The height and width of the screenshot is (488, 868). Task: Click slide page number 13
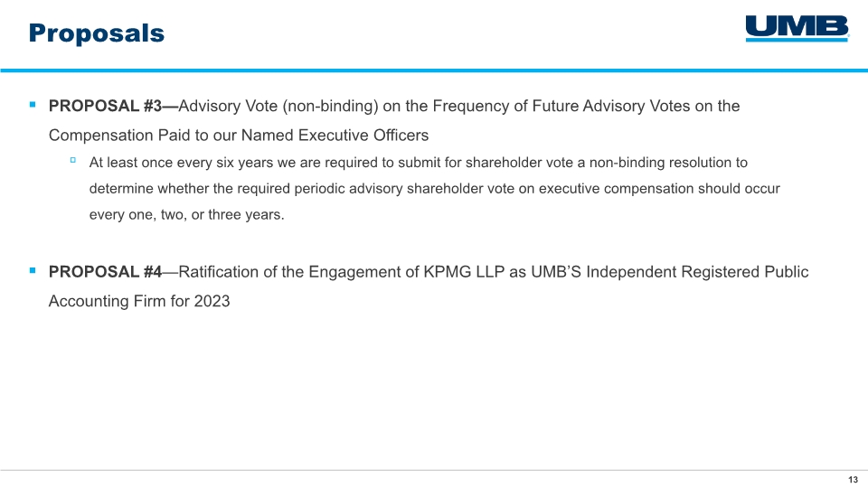tap(853, 480)
